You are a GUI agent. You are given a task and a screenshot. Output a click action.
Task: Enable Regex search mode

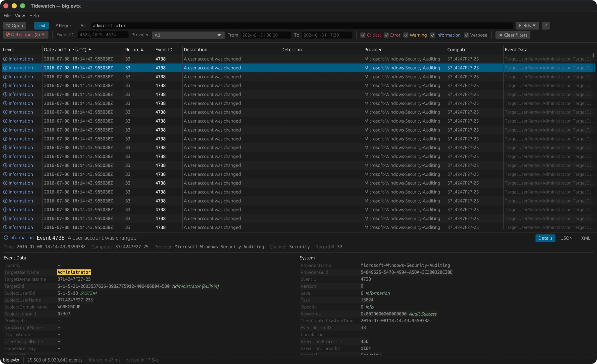tap(63, 26)
